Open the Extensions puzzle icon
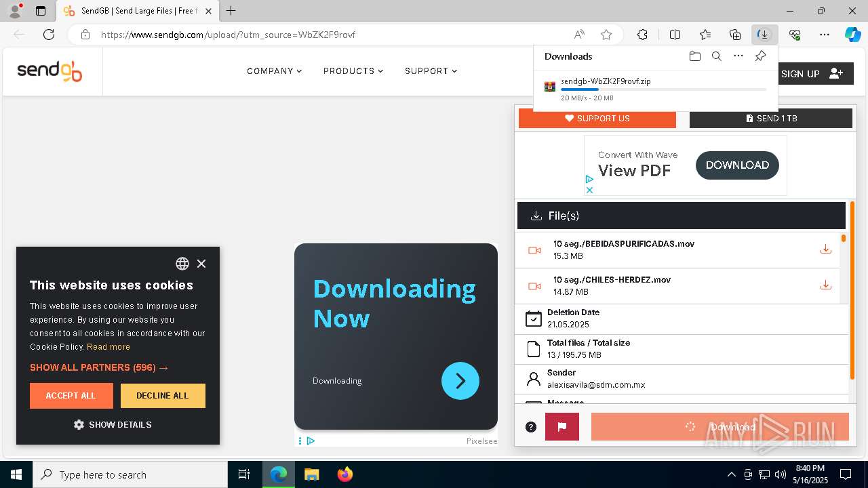This screenshot has width=868, height=488. tap(642, 35)
